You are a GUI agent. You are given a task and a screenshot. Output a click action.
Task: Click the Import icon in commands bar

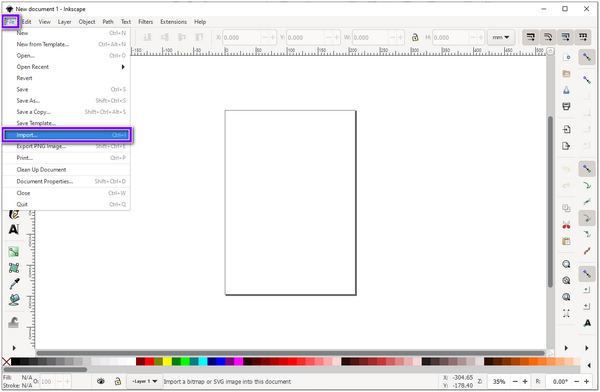coord(567,129)
